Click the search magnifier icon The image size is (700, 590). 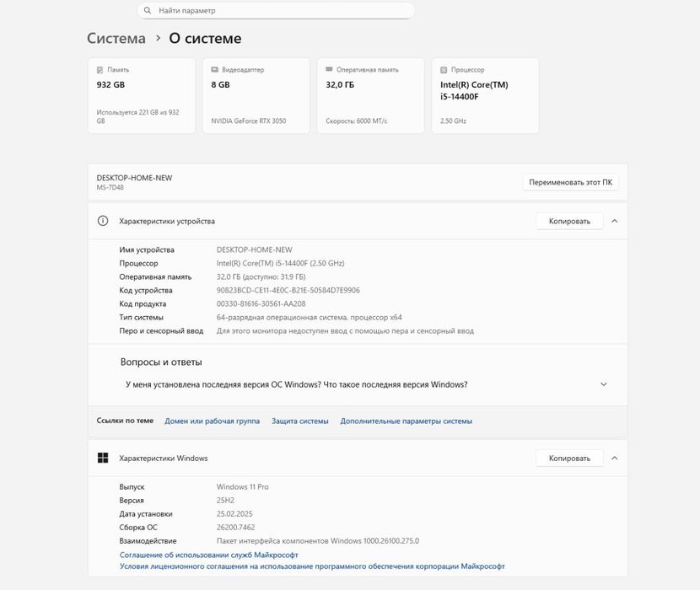tap(148, 11)
